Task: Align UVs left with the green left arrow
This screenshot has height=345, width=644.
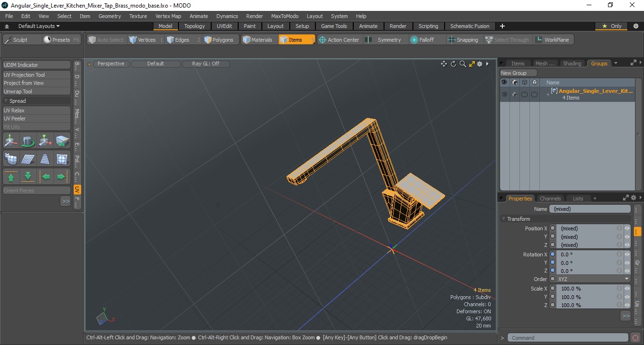Action: point(45,177)
